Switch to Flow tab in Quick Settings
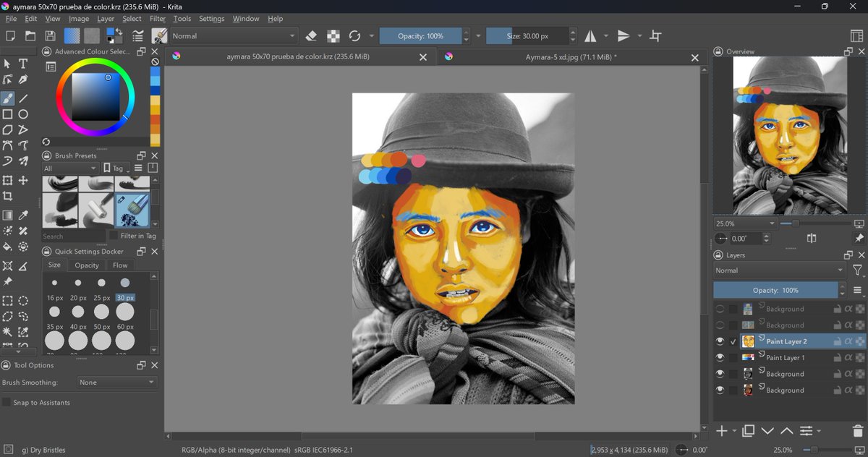This screenshot has height=457, width=868. click(120, 265)
